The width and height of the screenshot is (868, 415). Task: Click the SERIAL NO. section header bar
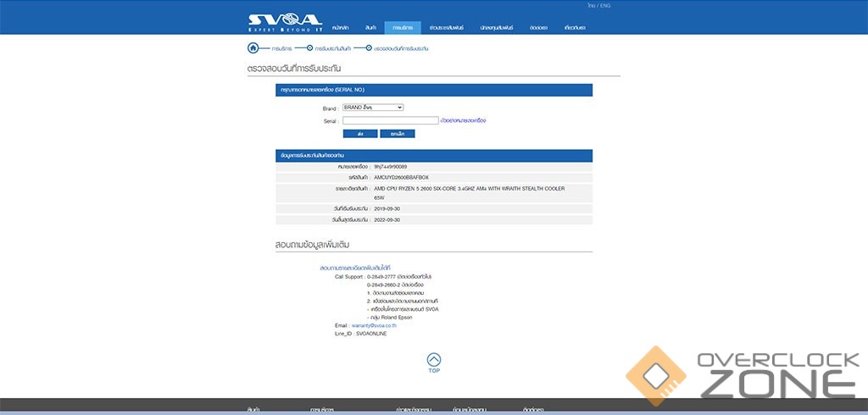pyautogui.click(x=434, y=90)
